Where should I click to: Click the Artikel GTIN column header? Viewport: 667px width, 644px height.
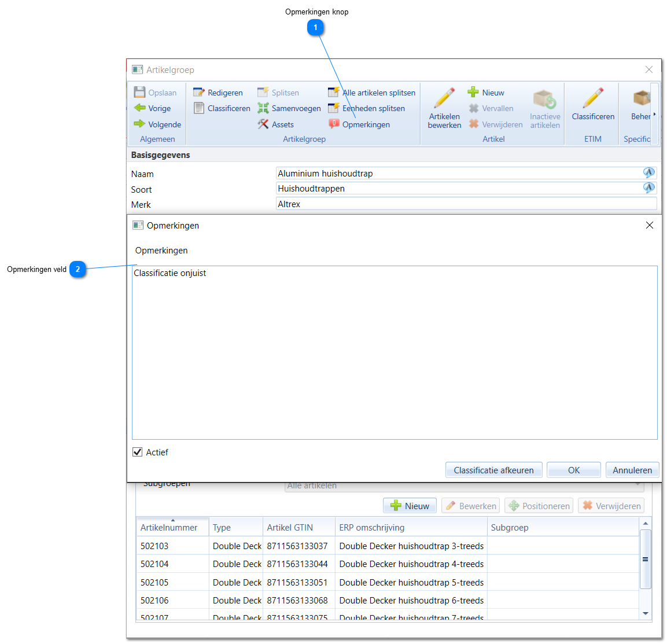tap(299, 528)
